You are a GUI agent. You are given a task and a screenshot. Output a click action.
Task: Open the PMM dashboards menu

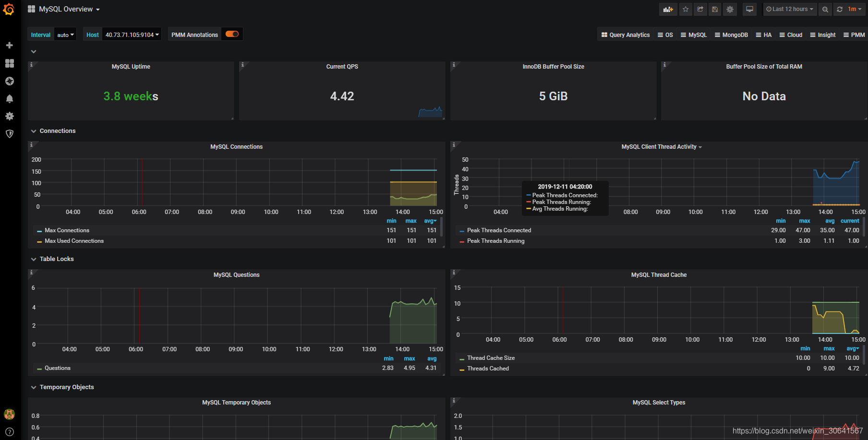[854, 35]
